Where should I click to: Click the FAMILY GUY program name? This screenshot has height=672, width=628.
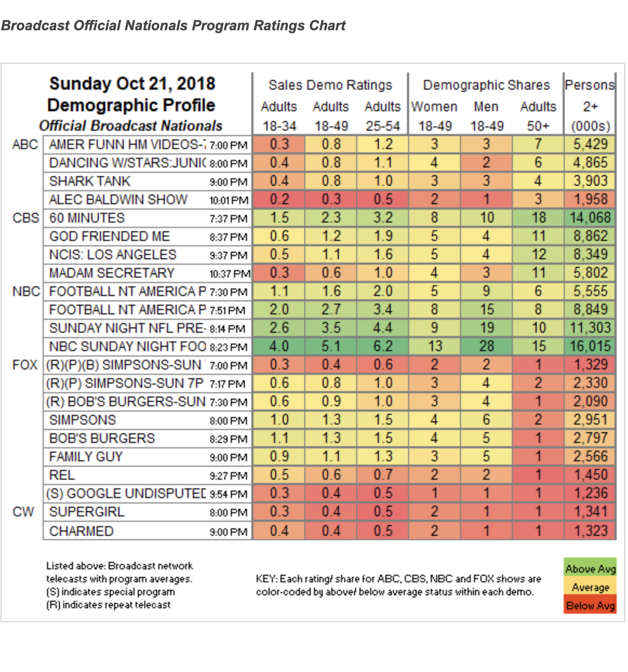coord(86,456)
